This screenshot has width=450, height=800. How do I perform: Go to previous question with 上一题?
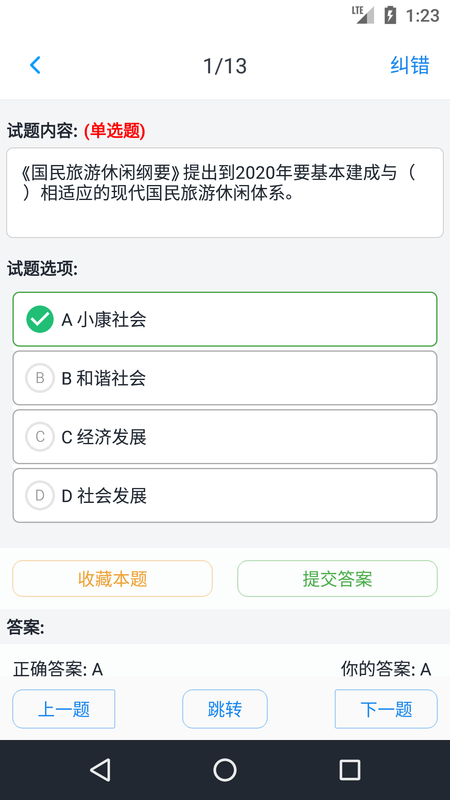64,709
